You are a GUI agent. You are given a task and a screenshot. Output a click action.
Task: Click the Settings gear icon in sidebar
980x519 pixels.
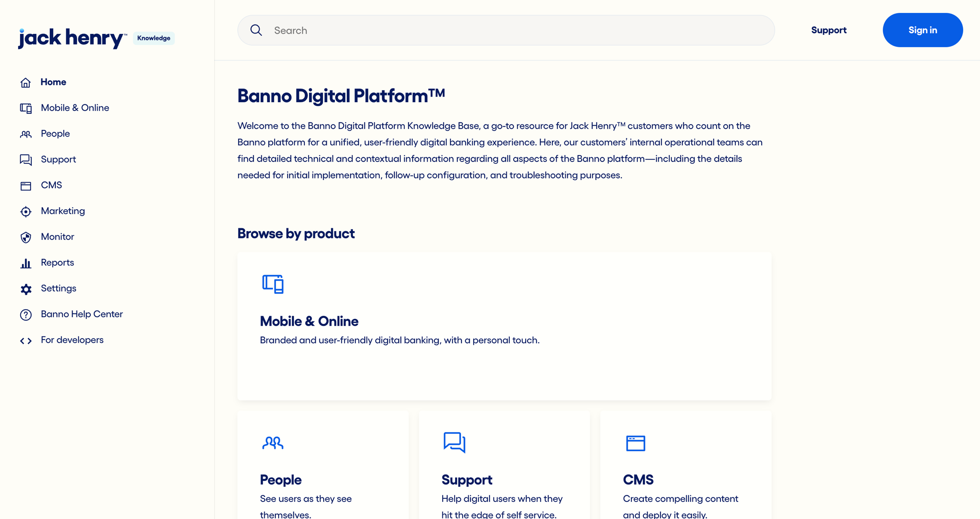[26, 289]
